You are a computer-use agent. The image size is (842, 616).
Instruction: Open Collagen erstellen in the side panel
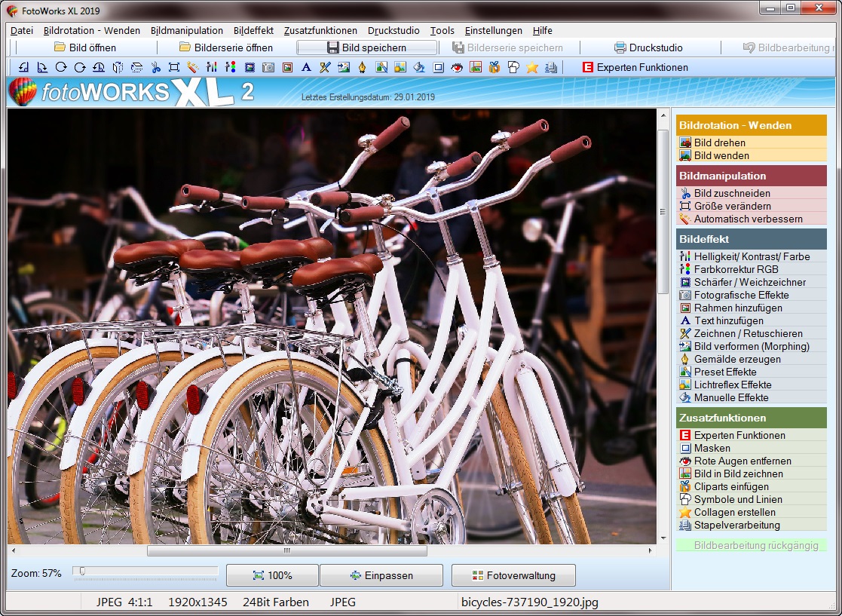coord(752,513)
